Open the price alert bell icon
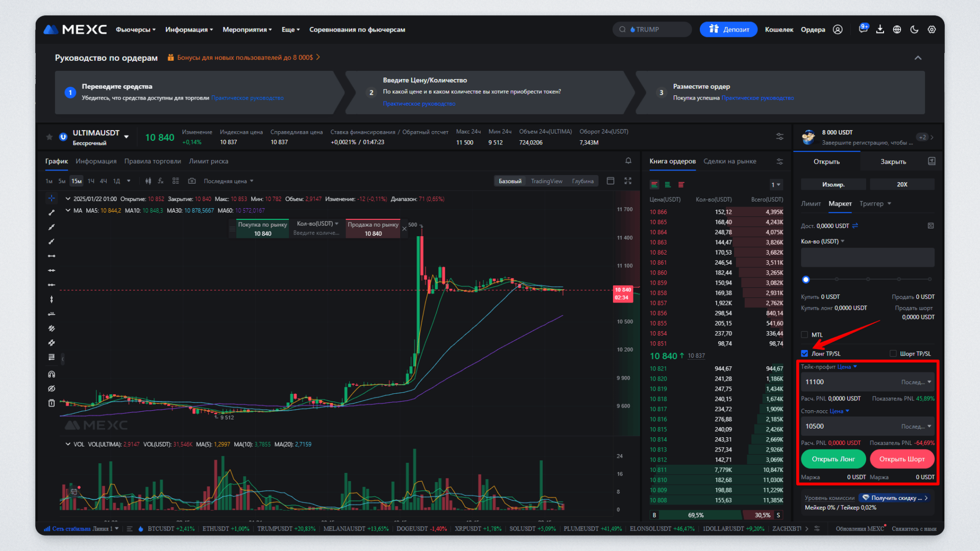This screenshot has width=980, height=551. [628, 161]
